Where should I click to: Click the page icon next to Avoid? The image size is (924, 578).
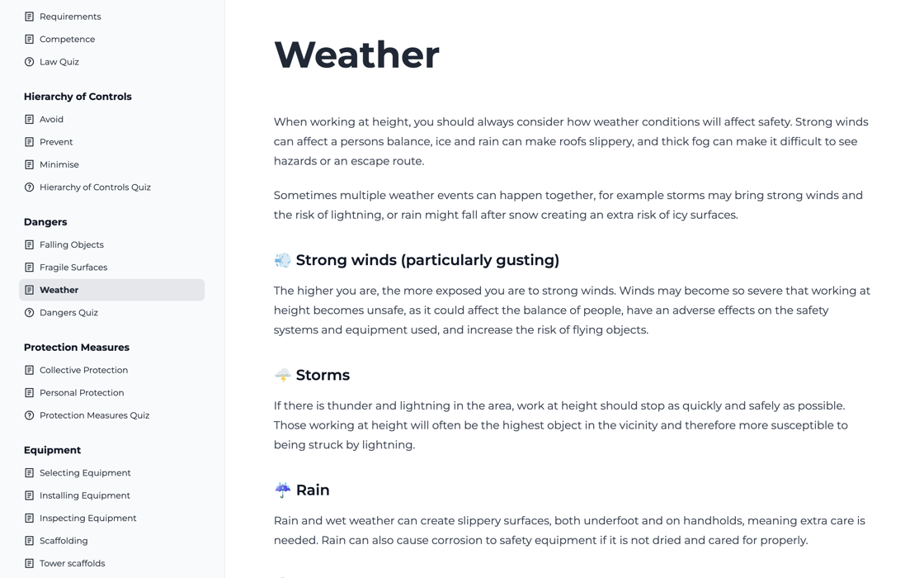tap(29, 120)
